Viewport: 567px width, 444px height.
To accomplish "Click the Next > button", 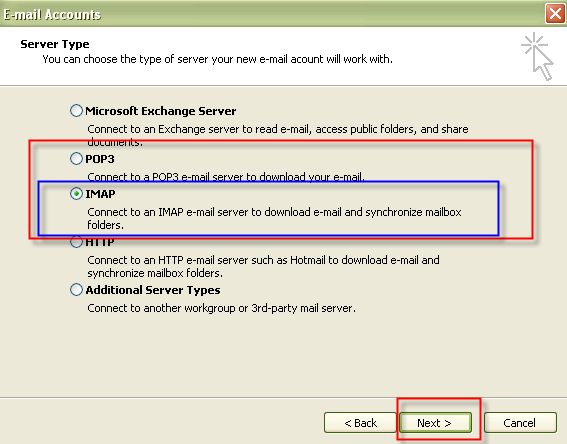I will (x=435, y=423).
